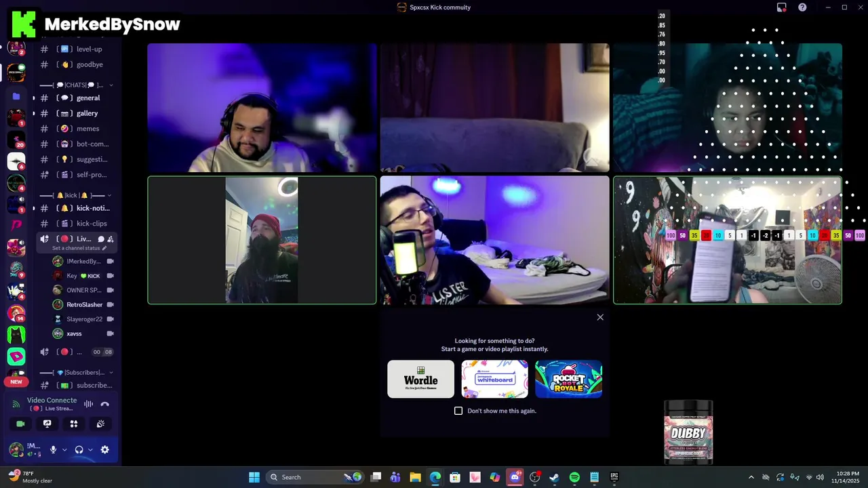
Task: Open the Discord inbox icon
Action: click(781, 7)
